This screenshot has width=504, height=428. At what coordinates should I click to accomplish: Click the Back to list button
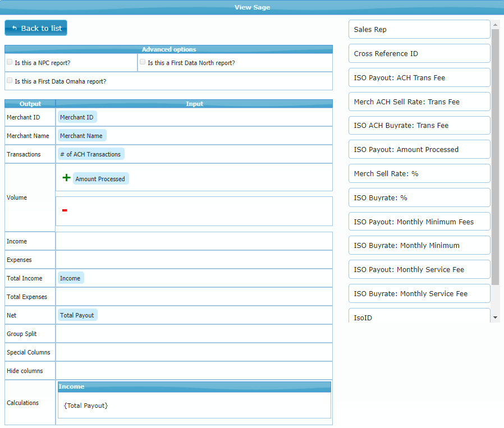[x=36, y=28]
